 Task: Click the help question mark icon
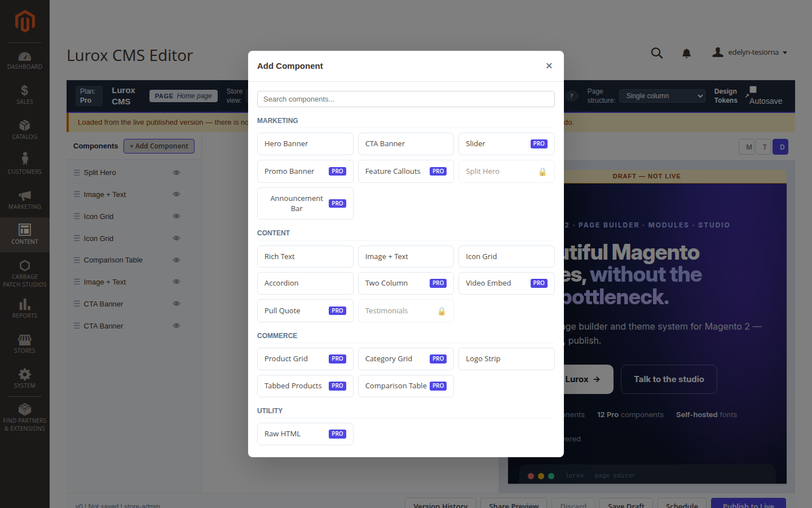click(571, 96)
